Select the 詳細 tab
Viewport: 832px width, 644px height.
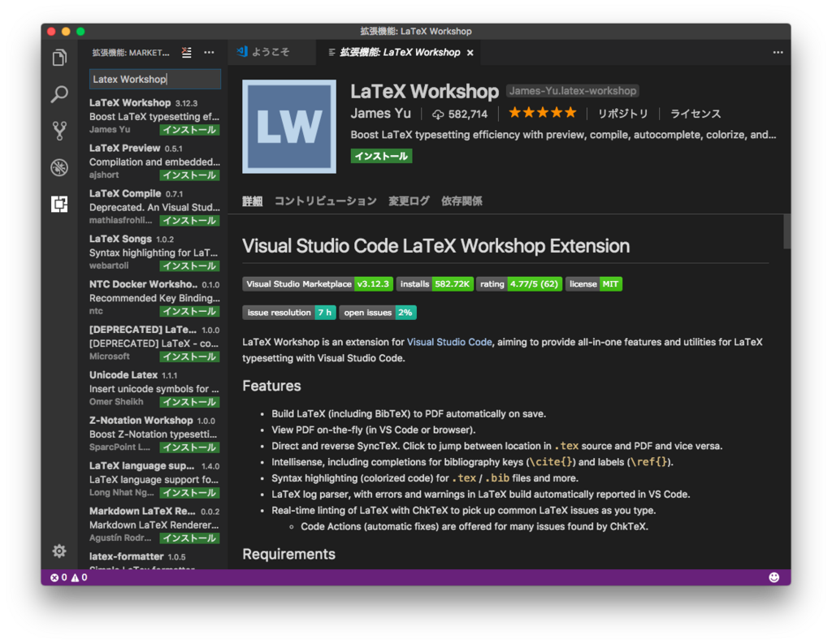pyautogui.click(x=253, y=201)
